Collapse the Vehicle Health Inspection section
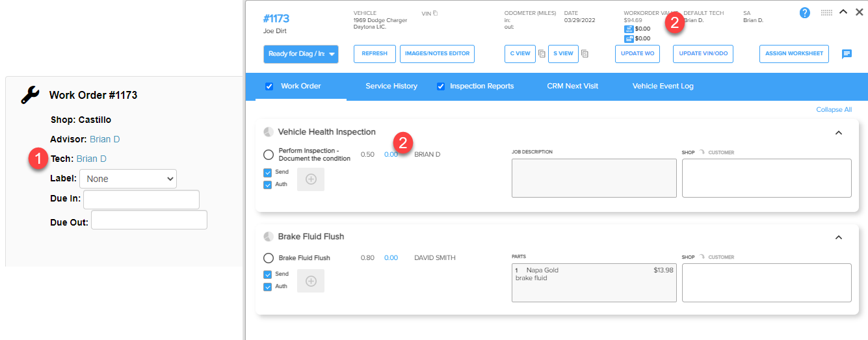 839,133
